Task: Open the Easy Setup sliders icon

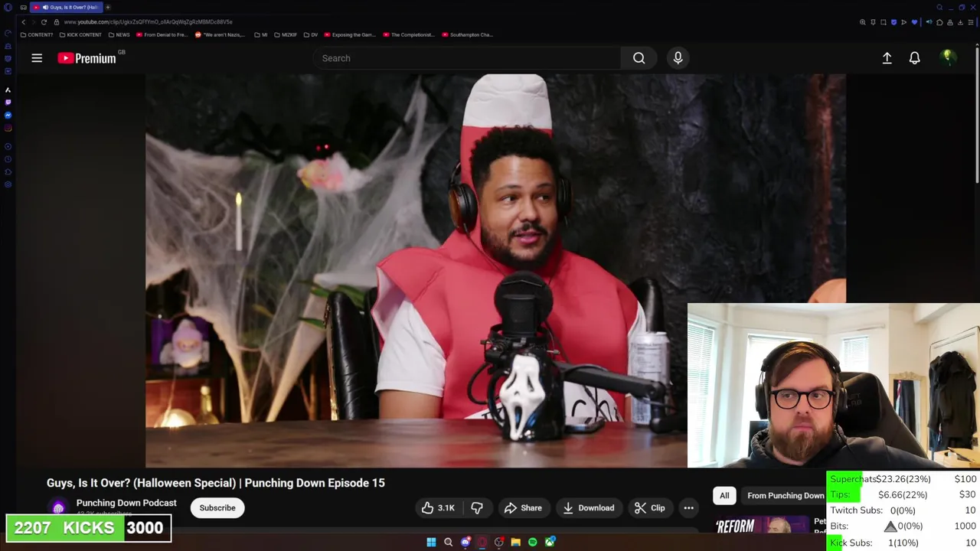Action: (971, 22)
